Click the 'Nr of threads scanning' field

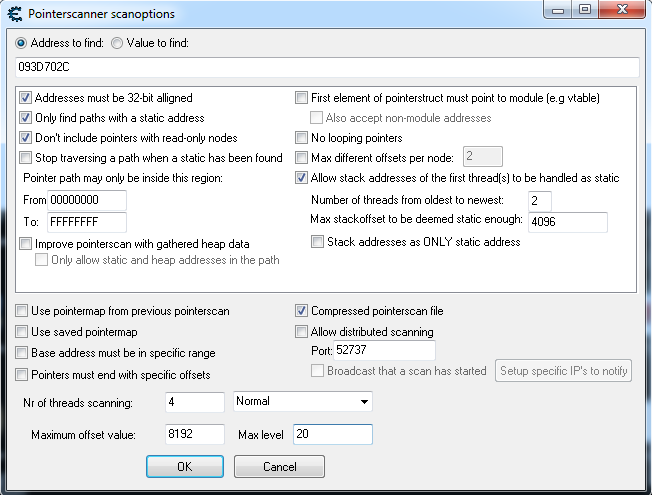195,402
